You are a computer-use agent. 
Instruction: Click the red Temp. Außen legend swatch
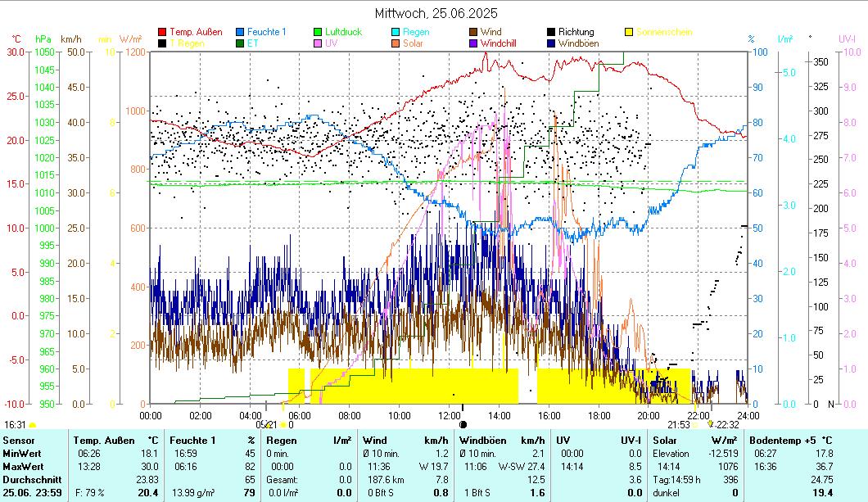point(162,32)
